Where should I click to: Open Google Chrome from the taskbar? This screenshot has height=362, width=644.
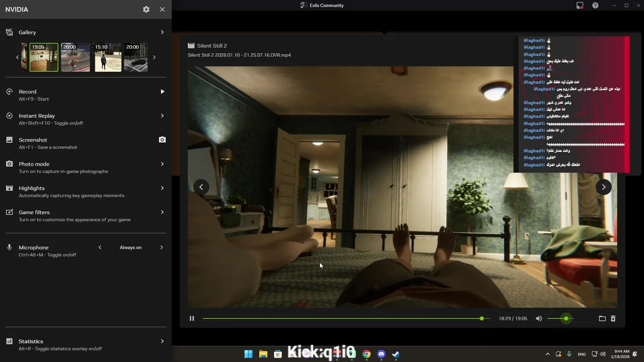367,354
